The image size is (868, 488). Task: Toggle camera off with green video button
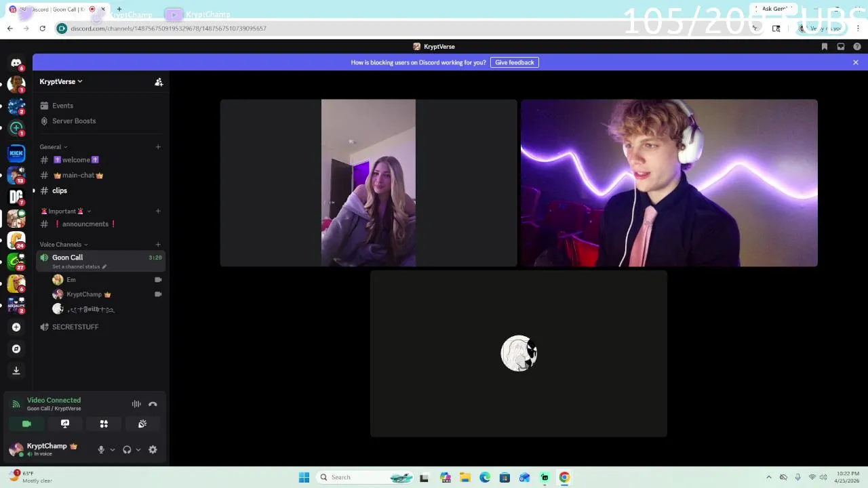(26, 424)
